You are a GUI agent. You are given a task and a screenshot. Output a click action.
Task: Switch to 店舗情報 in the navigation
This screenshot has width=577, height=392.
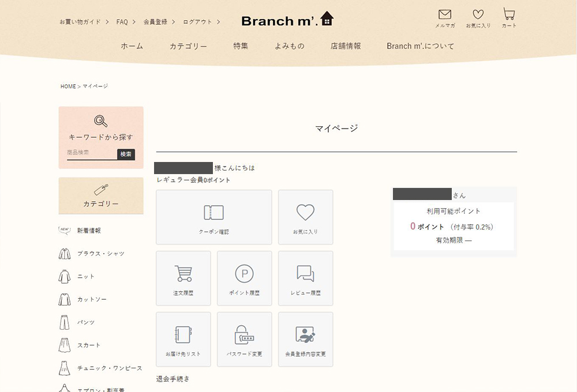pyautogui.click(x=344, y=46)
